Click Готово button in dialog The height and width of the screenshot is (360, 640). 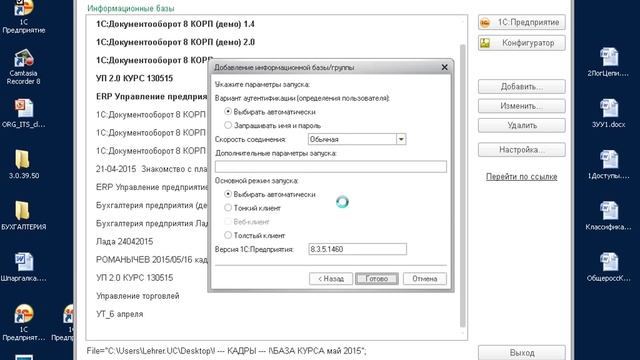tap(376, 279)
